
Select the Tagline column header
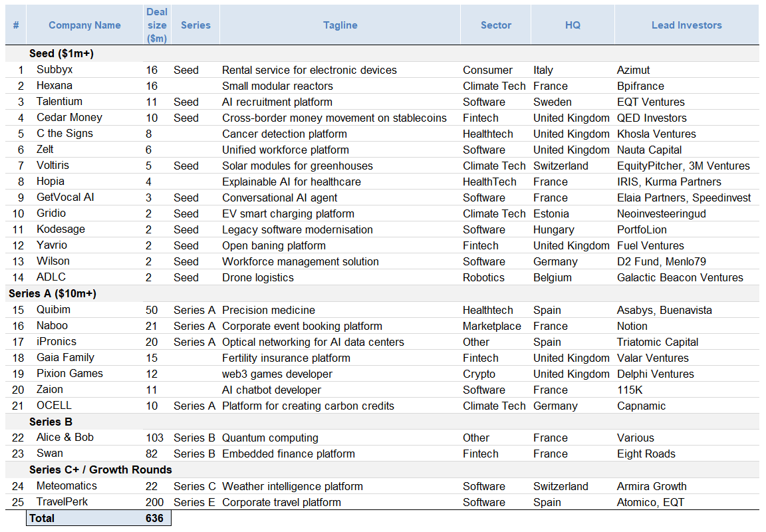(340, 25)
